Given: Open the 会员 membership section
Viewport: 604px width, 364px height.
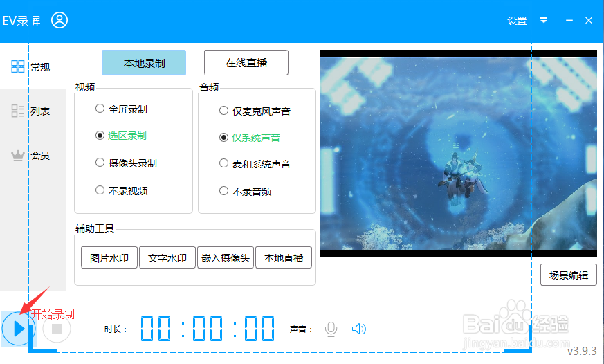Looking at the screenshot, I should pos(31,155).
